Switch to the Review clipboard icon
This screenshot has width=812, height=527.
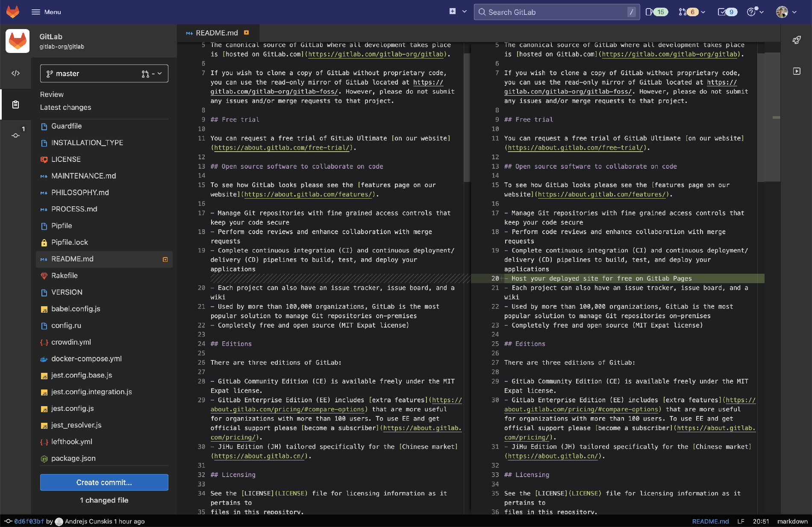[x=15, y=104]
